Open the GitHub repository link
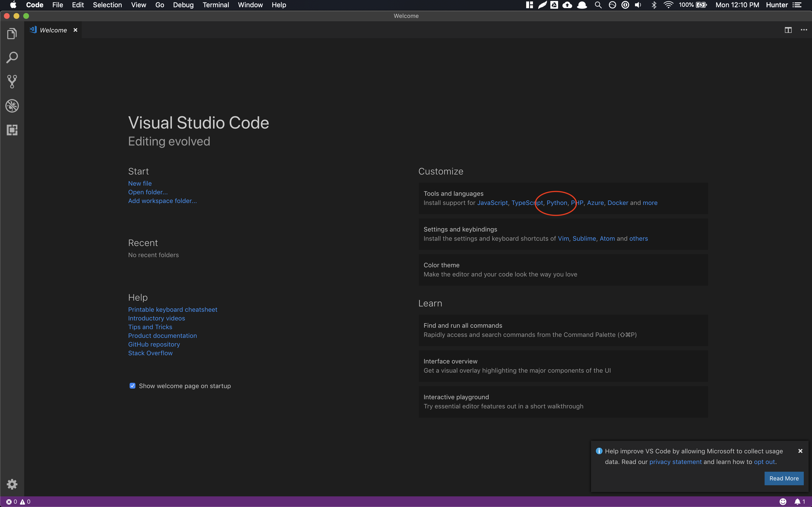The height and width of the screenshot is (507, 812). tap(154, 344)
